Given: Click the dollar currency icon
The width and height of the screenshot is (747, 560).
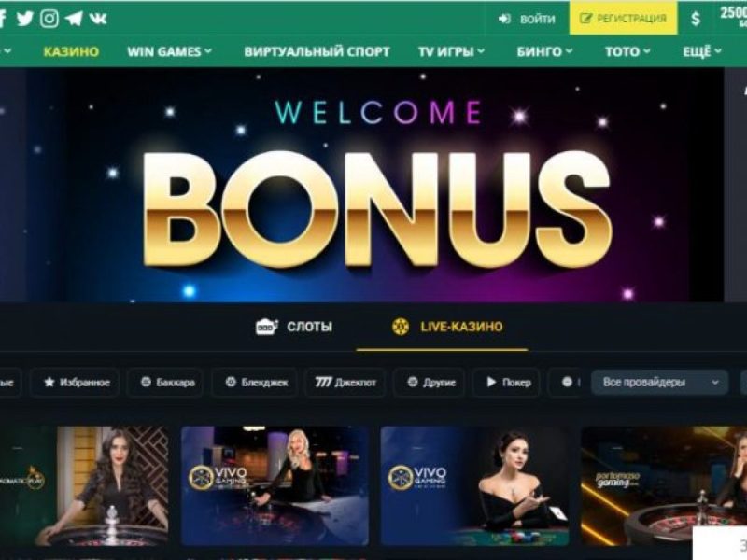Looking at the screenshot, I should click(696, 19).
